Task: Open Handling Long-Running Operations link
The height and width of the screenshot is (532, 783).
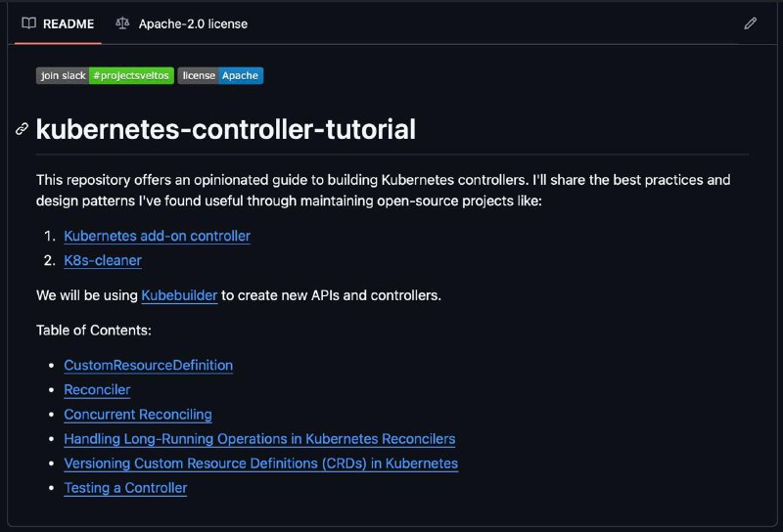Action: [x=259, y=439]
